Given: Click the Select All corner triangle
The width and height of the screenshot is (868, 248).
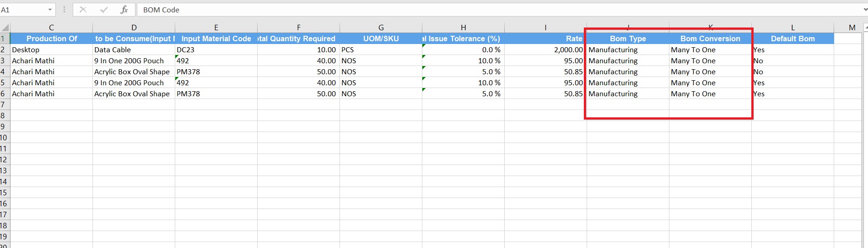Looking at the screenshot, I should pos(5,28).
